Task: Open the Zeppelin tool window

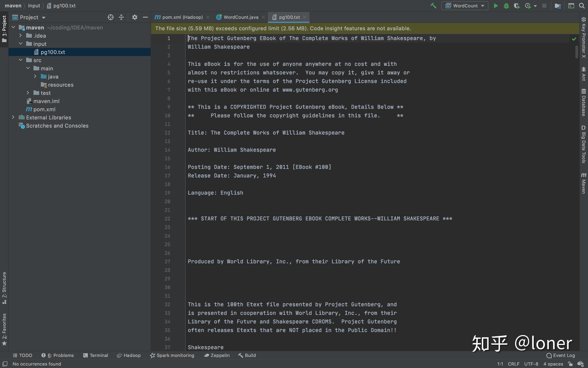Action: (x=217, y=355)
